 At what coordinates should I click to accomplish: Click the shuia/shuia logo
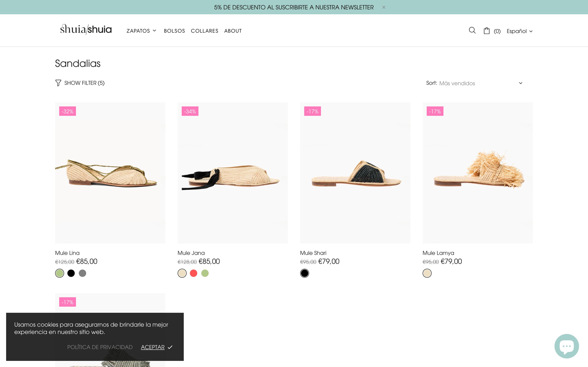coord(86,29)
